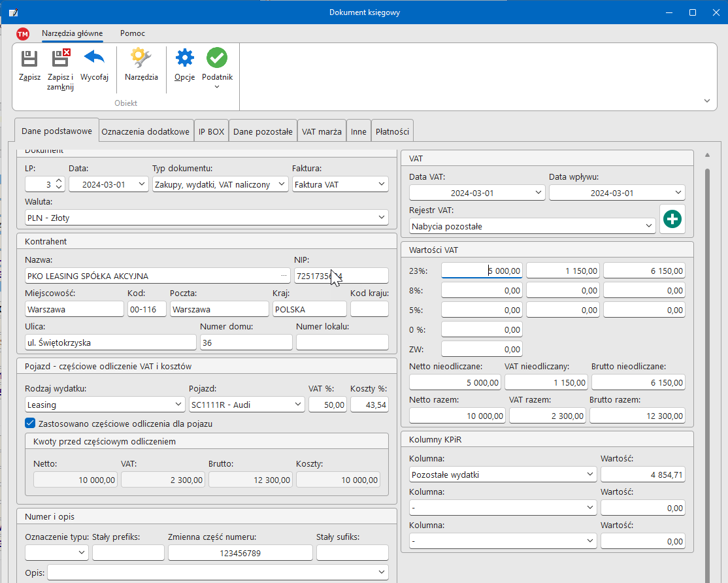Uncheck Zastosowano częściowe odliczenia dla pojazdu

click(x=30, y=424)
